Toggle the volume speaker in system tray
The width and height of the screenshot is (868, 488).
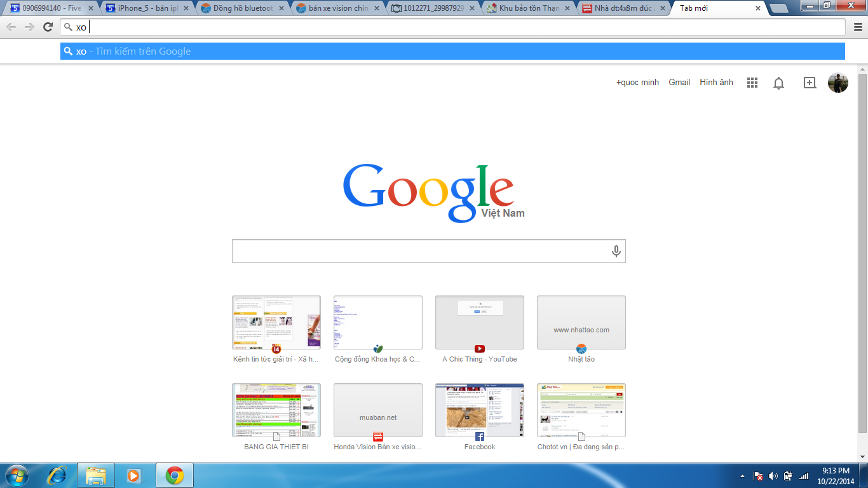pyautogui.click(x=773, y=476)
